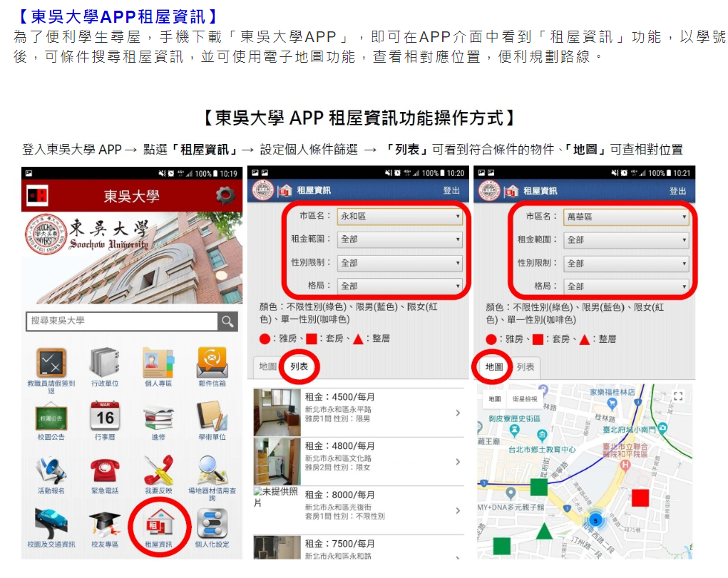The image size is (728, 578).
Task: Open the 租金：8000/每月 listing
Action: tap(359, 510)
